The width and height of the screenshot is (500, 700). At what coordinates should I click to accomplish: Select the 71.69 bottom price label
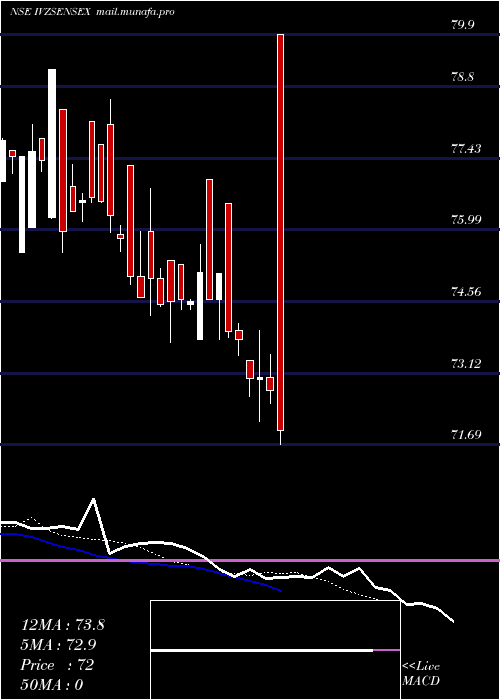pyautogui.click(x=466, y=434)
